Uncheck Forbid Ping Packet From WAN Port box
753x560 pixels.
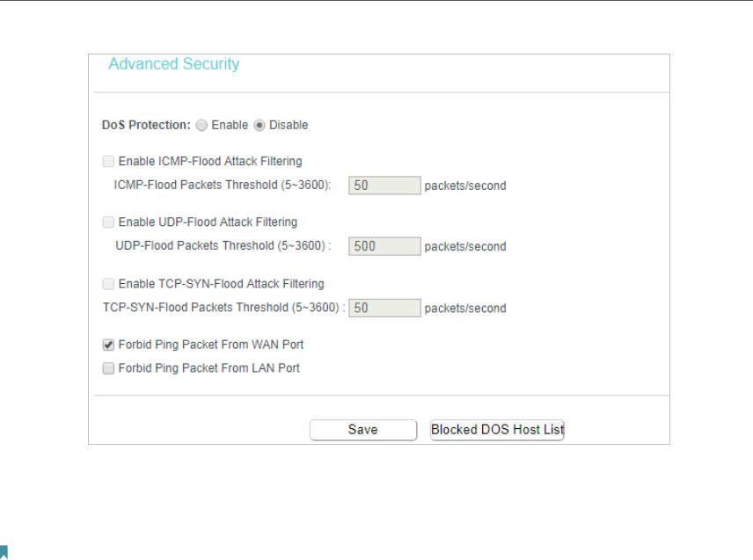[108, 345]
